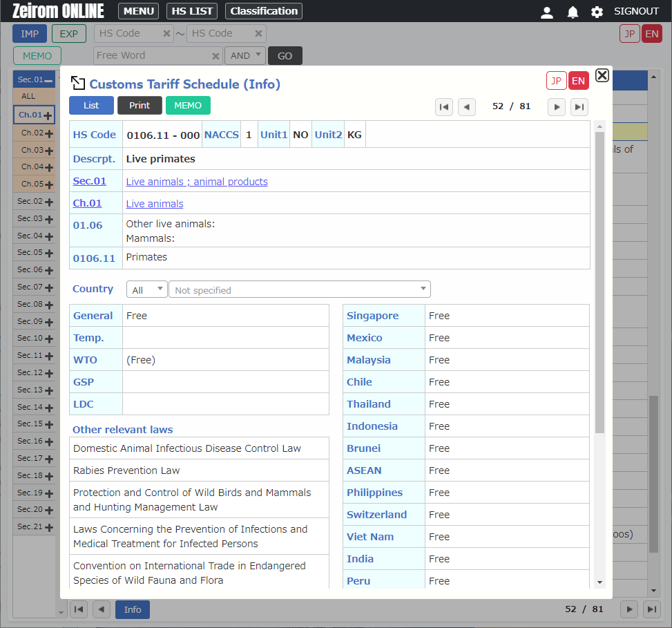
Task: Open the Classification menu
Action: (264, 11)
